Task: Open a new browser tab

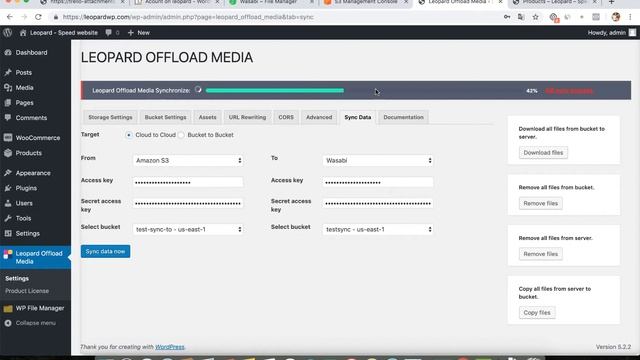Action: [611, 2]
